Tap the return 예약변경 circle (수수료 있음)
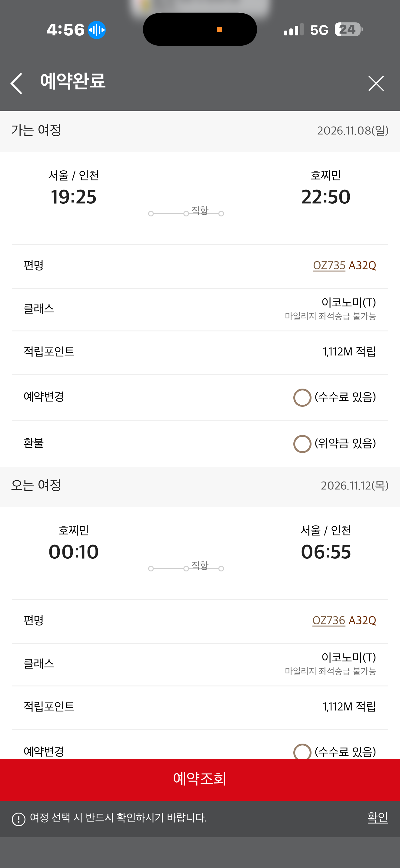400x868 pixels. point(302,751)
